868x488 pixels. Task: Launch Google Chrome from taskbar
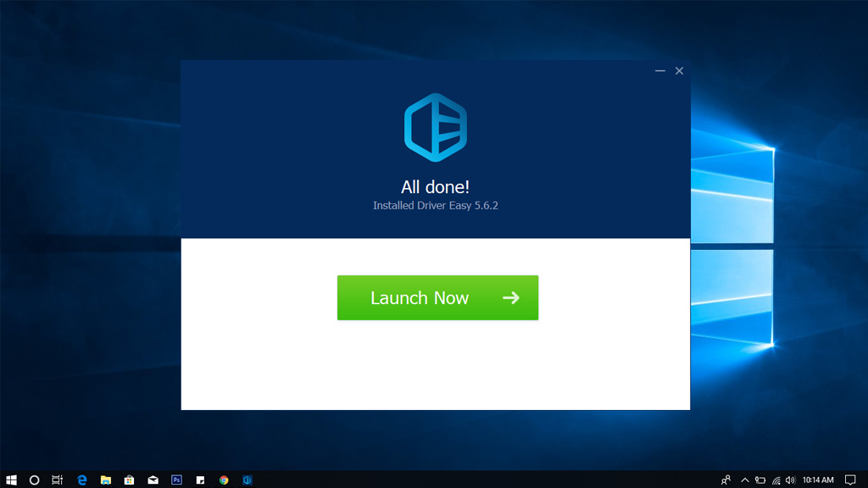point(224,480)
